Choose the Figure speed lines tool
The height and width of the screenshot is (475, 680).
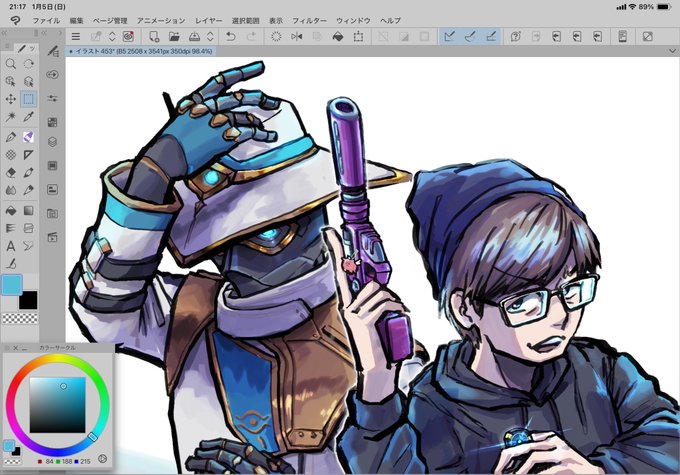click(x=11, y=228)
